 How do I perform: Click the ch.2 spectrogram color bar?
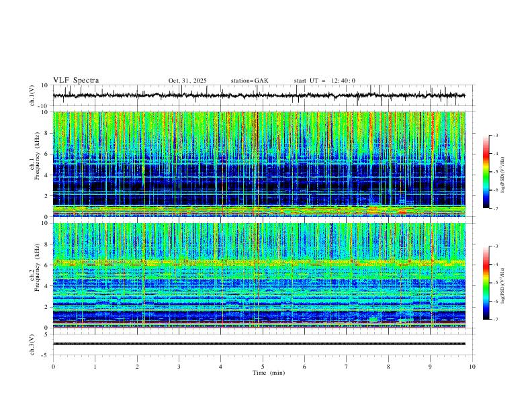click(486, 283)
